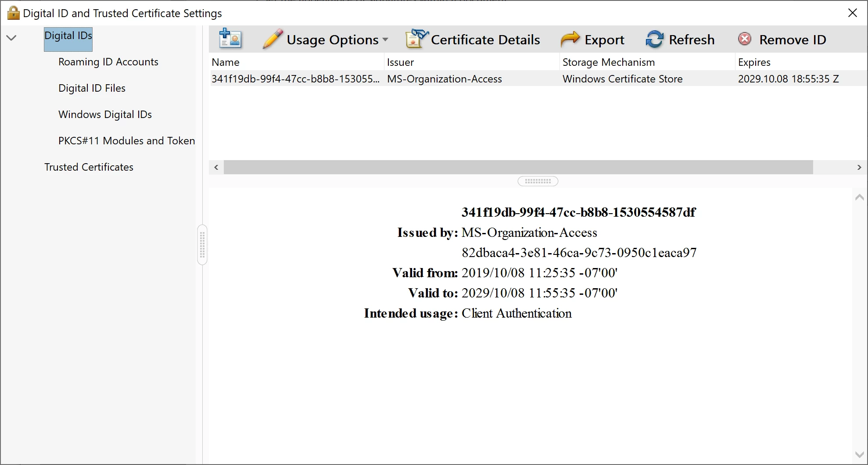
Task: Click the details pane scroll down arrow
Action: coord(860,454)
